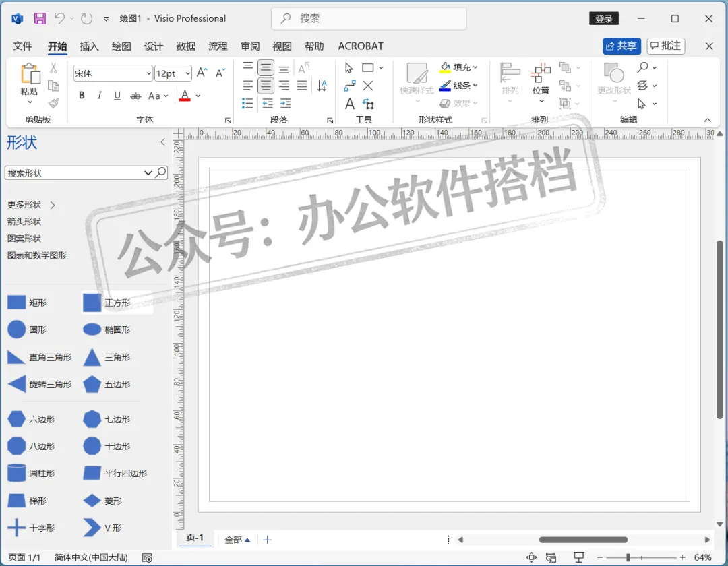Viewport: 728px width, 566px height.
Task: Click the Undo arrow icon
Action: 59,18
